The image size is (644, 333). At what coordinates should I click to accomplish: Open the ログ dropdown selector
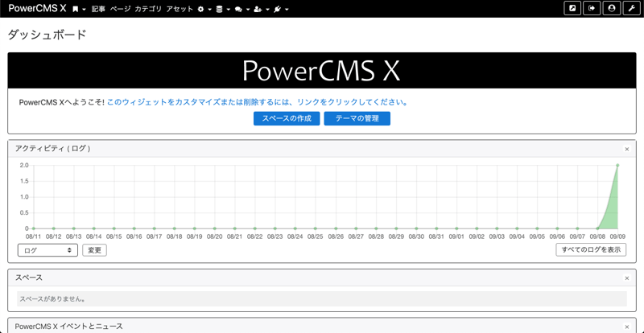point(47,250)
